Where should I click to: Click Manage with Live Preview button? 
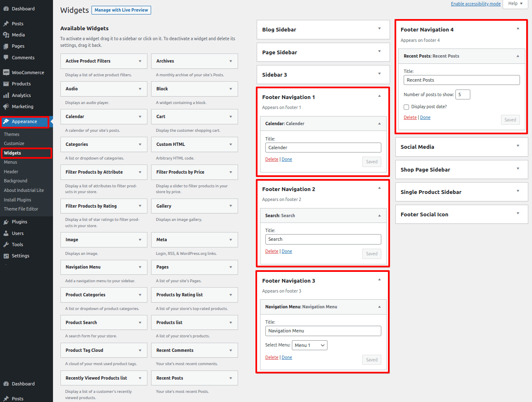point(121,10)
